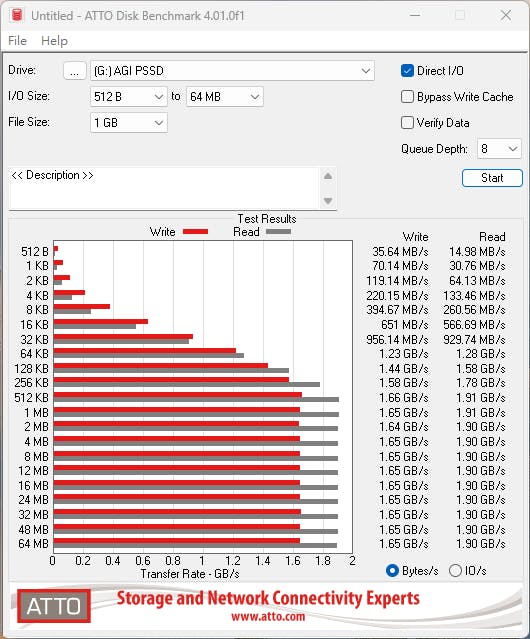The width and height of the screenshot is (530, 639).
Task: Click the 1.66 GB/s write value
Action: pos(404,398)
